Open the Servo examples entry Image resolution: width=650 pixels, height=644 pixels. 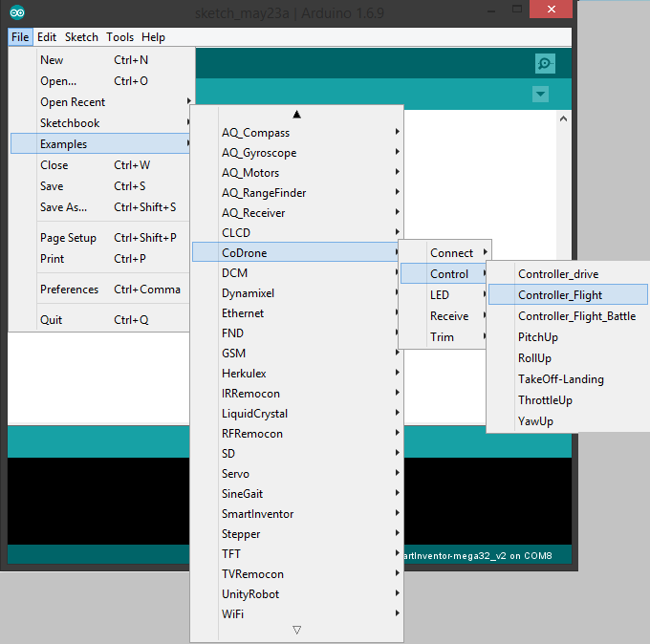pyautogui.click(x=296, y=474)
